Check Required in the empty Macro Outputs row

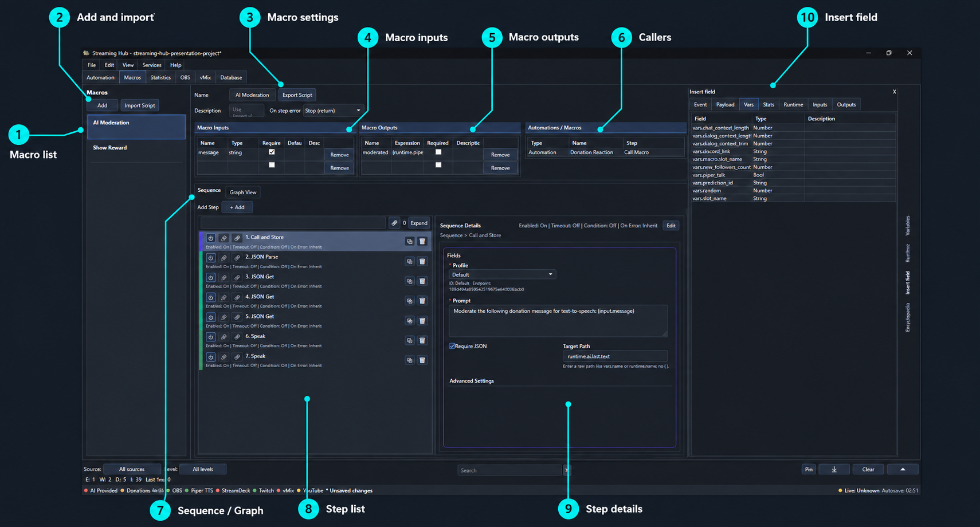click(x=438, y=165)
